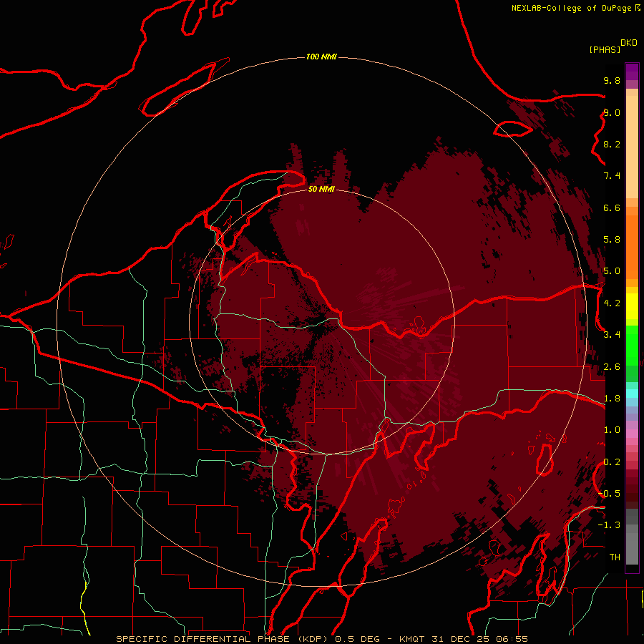Select the 100 NMI range ring label
The width and height of the screenshot is (644, 644).
321,57
